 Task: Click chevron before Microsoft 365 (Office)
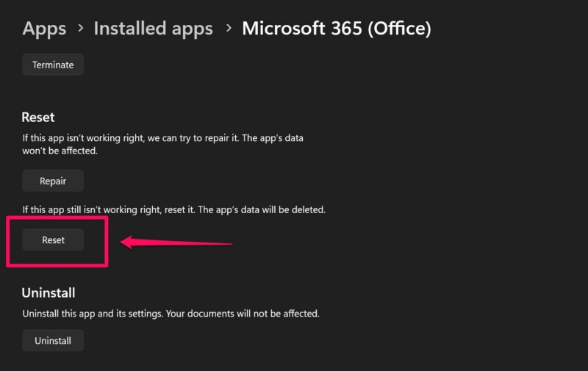[x=228, y=29]
